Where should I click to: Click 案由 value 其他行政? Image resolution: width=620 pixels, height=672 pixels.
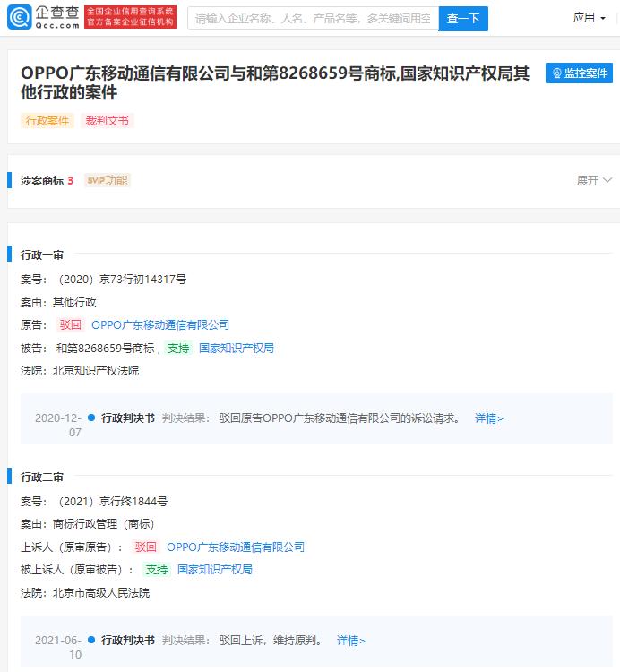click(x=74, y=303)
